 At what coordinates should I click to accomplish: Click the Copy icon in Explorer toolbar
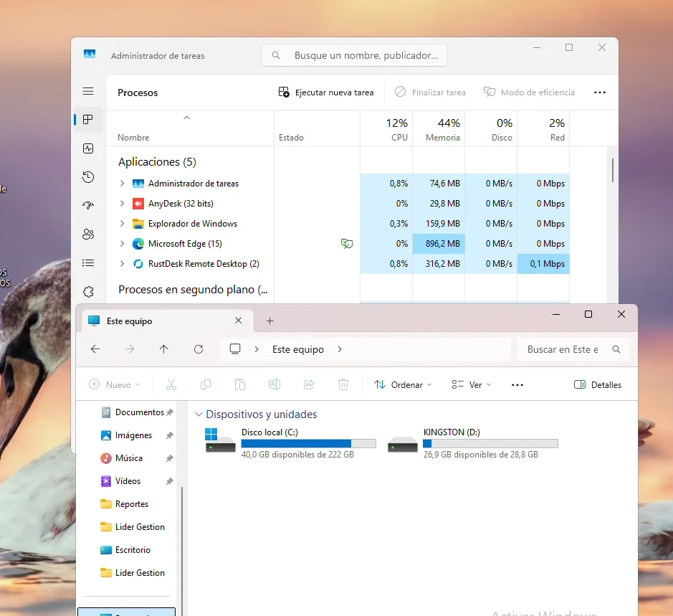point(206,384)
